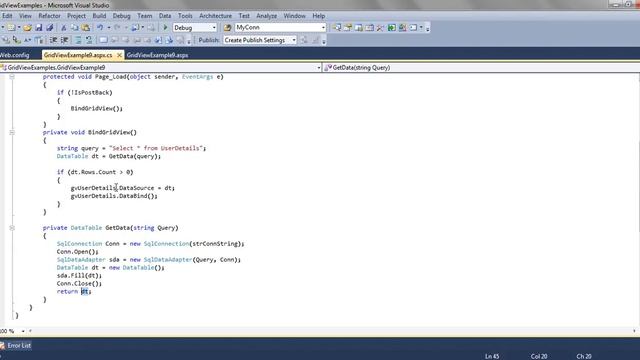Go to next bookmark in document
This screenshot has width=640, height=360.
coord(169,40)
